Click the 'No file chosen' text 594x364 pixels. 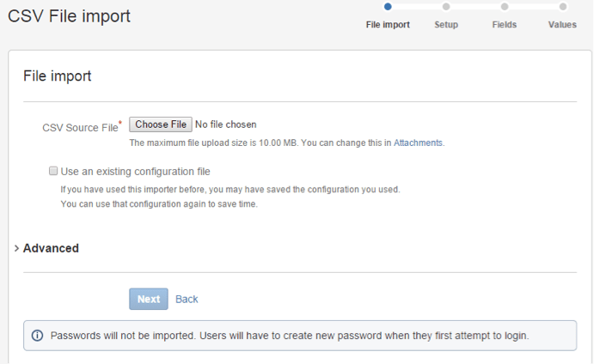click(226, 124)
